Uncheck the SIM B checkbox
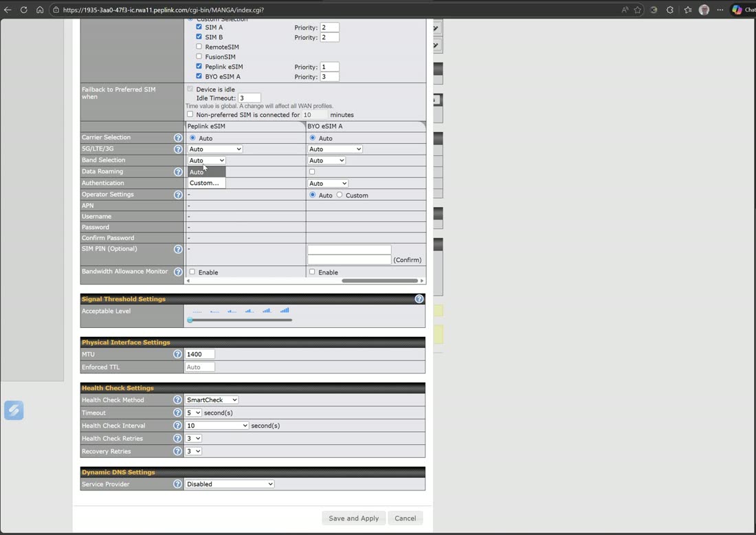756x535 pixels. 199,36
